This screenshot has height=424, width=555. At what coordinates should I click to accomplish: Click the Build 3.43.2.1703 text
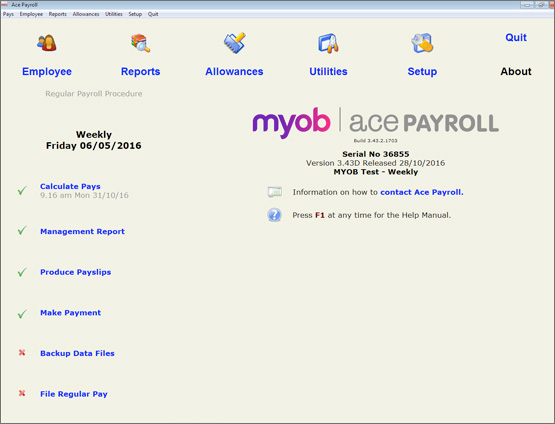[x=376, y=141]
